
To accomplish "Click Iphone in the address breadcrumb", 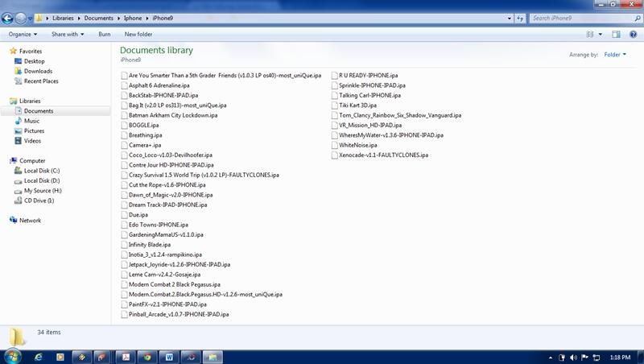I will pyautogui.click(x=133, y=18).
